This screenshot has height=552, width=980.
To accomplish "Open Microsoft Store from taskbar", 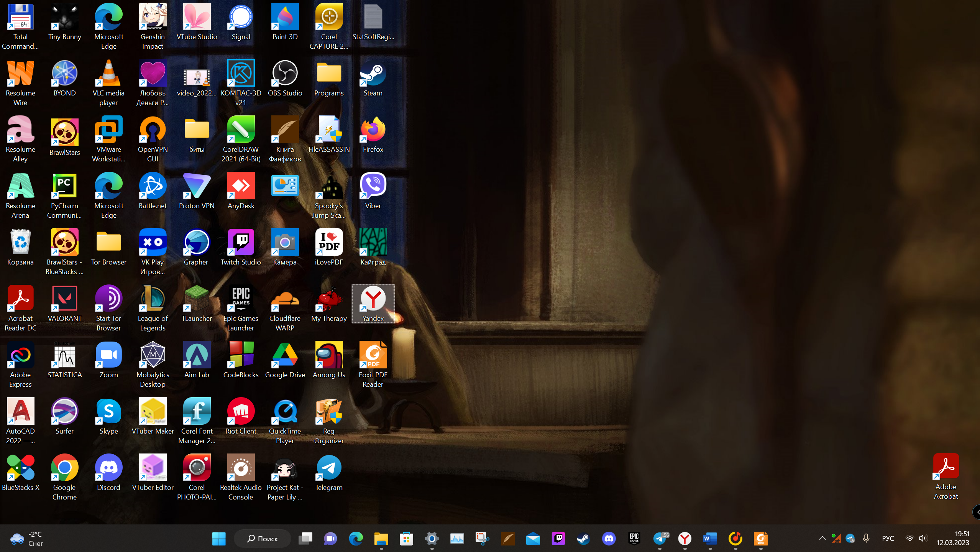I will pos(406,539).
